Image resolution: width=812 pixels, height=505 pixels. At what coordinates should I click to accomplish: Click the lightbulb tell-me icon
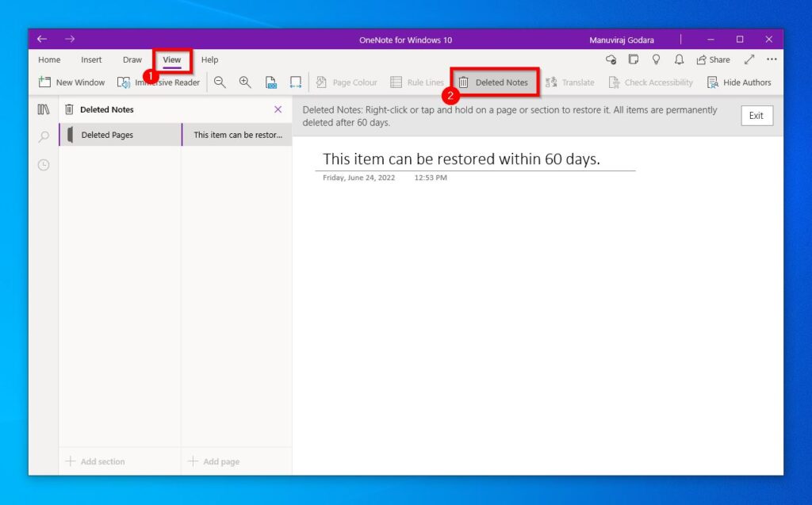(x=656, y=59)
